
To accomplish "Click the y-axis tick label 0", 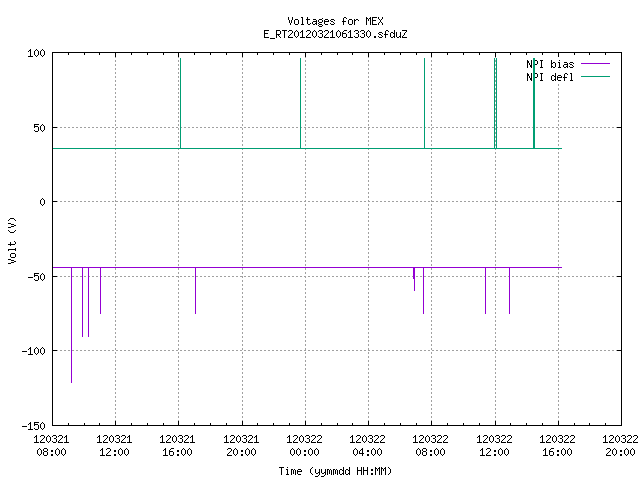I will pos(42,202).
